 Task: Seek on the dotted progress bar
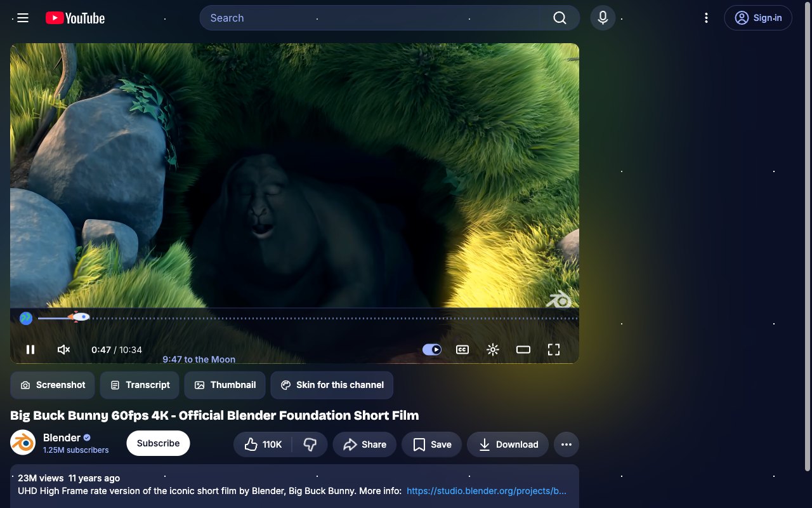(307, 317)
